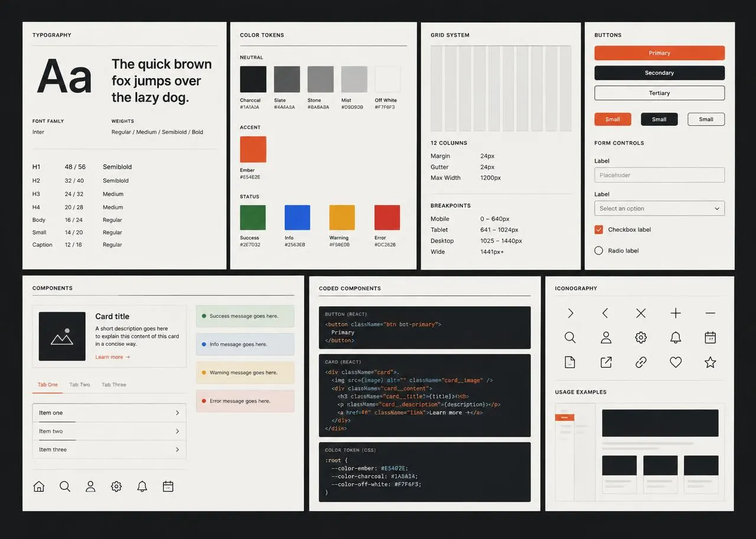
Task: Expand the Item one list row
Action: (x=109, y=413)
